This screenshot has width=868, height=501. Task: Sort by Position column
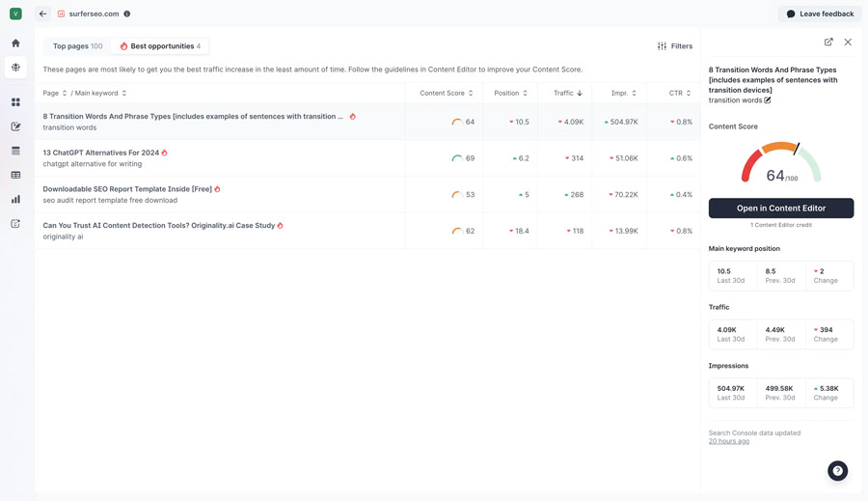click(x=510, y=93)
